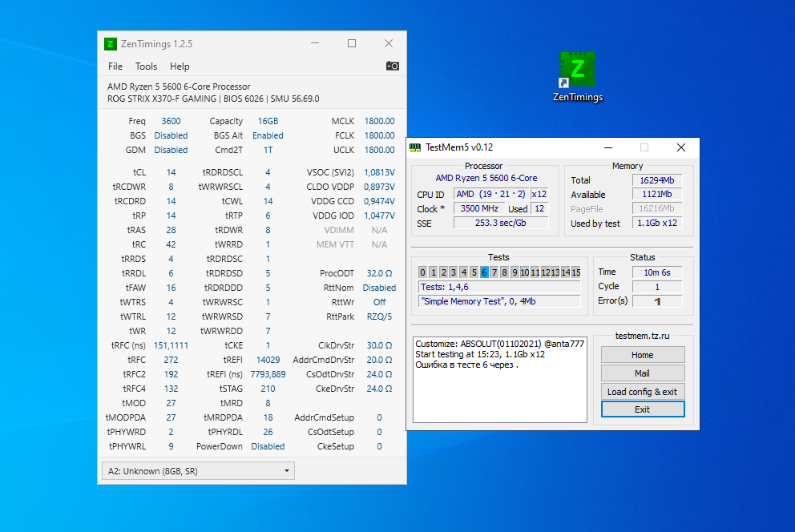The image size is (795, 532).
Task: Click the camera screenshot icon in ZenTimings
Action: point(392,66)
